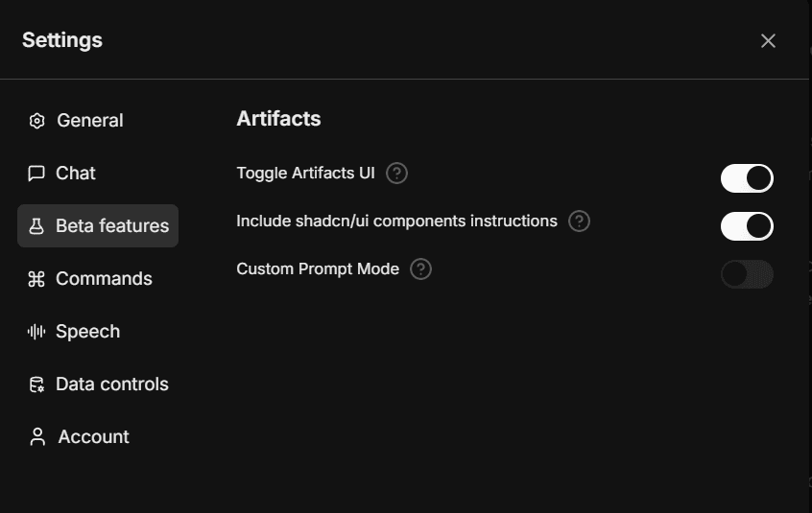Screen dimensions: 812x513
Task: Turn off shadcn/ui components instructions switch
Action: pos(747,226)
